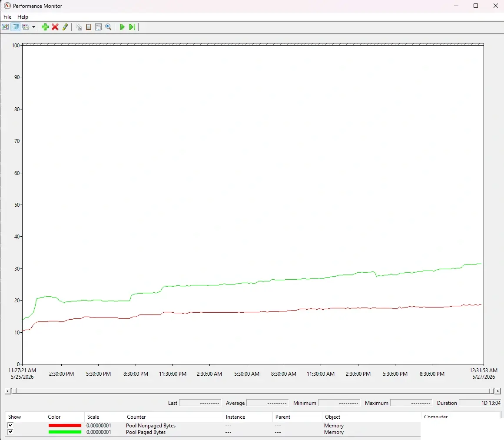
Task: Open the Help menu
Action: pyautogui.click(x=23, y=17)
